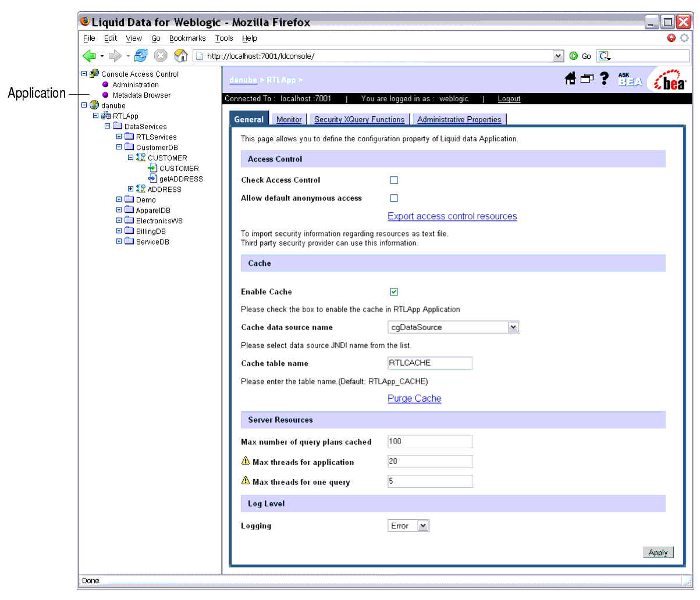The height and width of the screenshot is (600, 700).
Task: Click the Apply button
Action: [658, 552]
